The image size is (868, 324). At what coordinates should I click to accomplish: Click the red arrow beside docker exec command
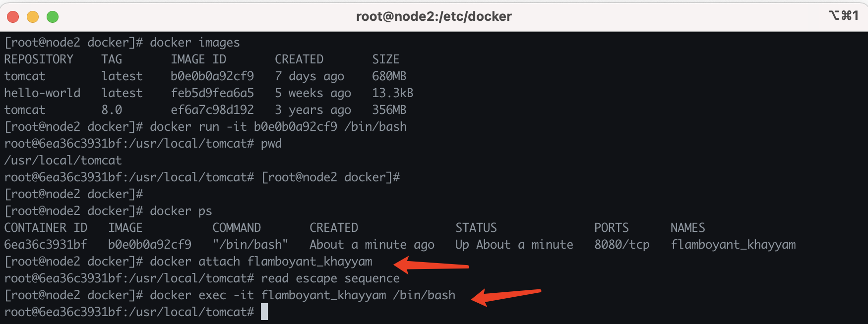pyautogui.click(x=505, y=296)
